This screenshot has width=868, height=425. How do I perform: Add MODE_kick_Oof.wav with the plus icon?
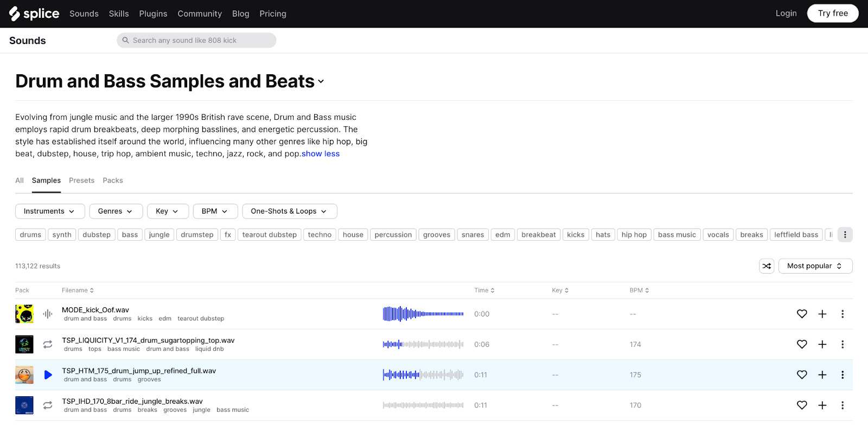pyautogui.click(x=822, y=314)
